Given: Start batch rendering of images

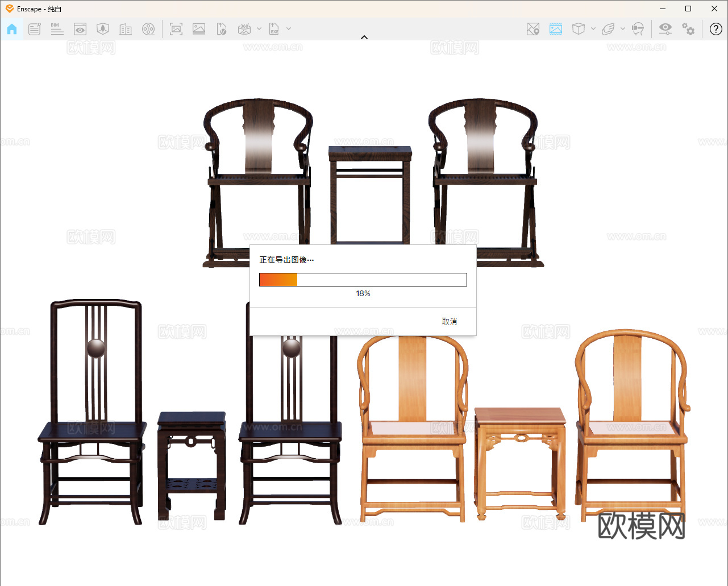Looking at the screenshot, I should point(199,29).
